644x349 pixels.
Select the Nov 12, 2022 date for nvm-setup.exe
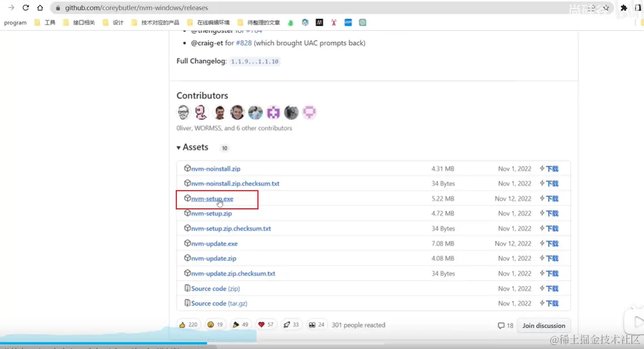tap(513, 199)
